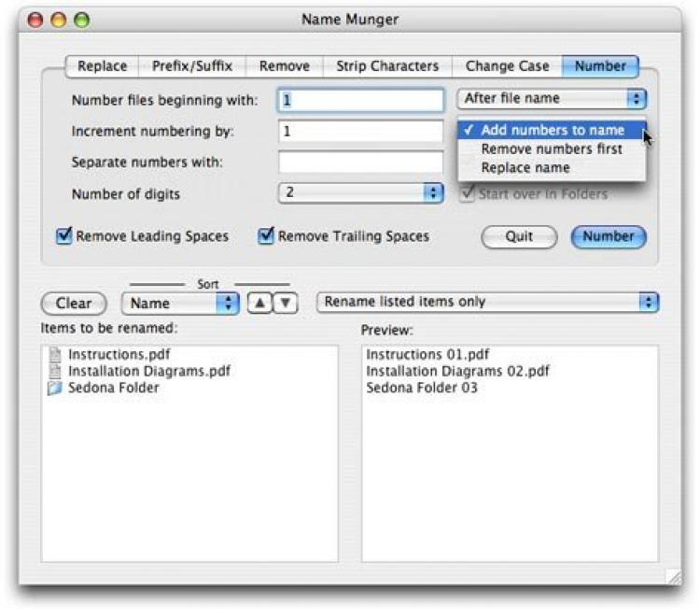Zoom the Name Munger window
The image size is (700, 609).
click(x=82, y=21)
